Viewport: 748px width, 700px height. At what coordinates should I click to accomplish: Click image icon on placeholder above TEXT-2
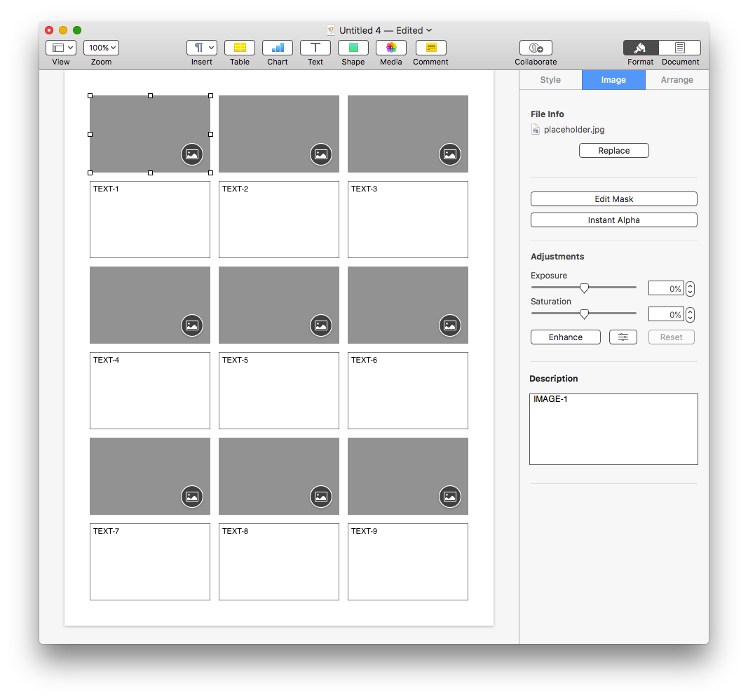coord(321,154)
